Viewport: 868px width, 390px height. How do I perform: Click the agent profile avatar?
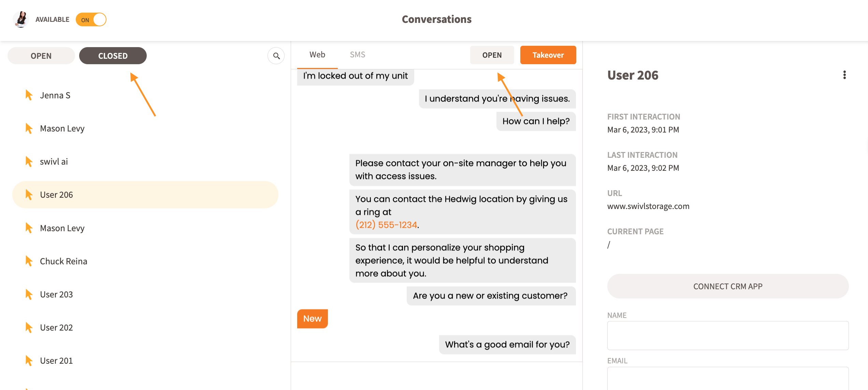tap(21, 19)
